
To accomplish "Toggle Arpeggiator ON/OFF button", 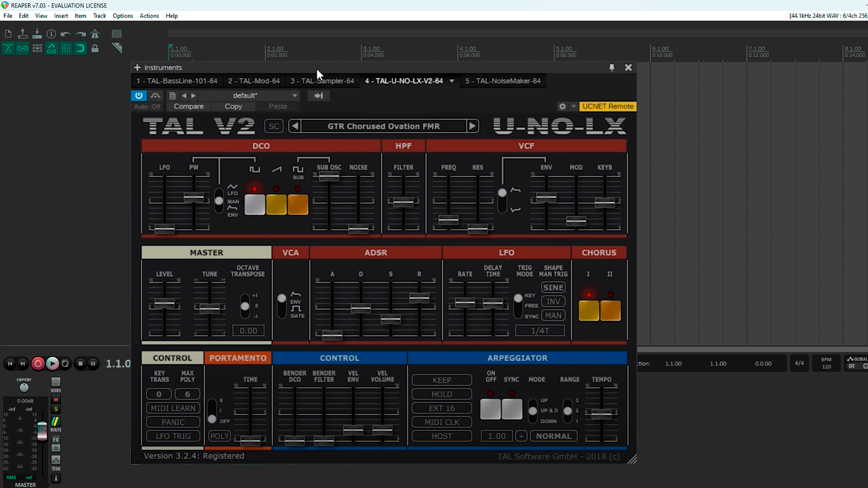I will tap(491, 409).
